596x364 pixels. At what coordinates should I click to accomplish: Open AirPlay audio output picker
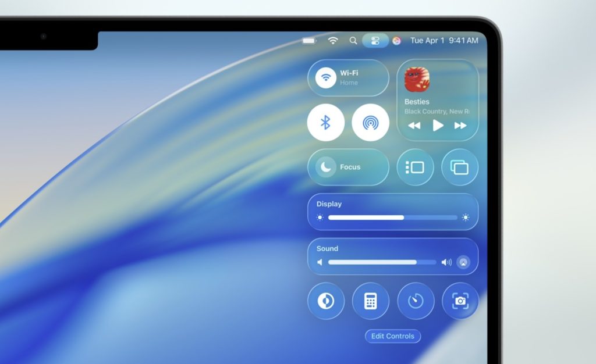click(463, 262)
